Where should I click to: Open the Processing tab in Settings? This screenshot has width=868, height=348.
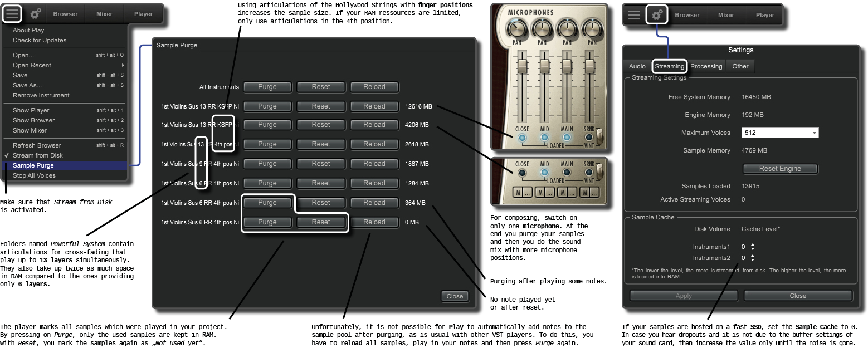coord(706,66)
